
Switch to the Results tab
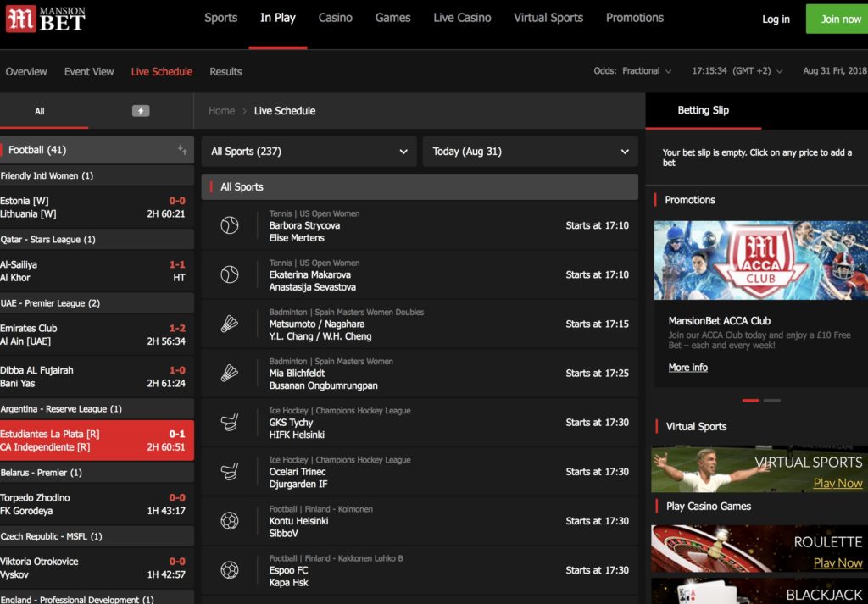pos(225,71)
